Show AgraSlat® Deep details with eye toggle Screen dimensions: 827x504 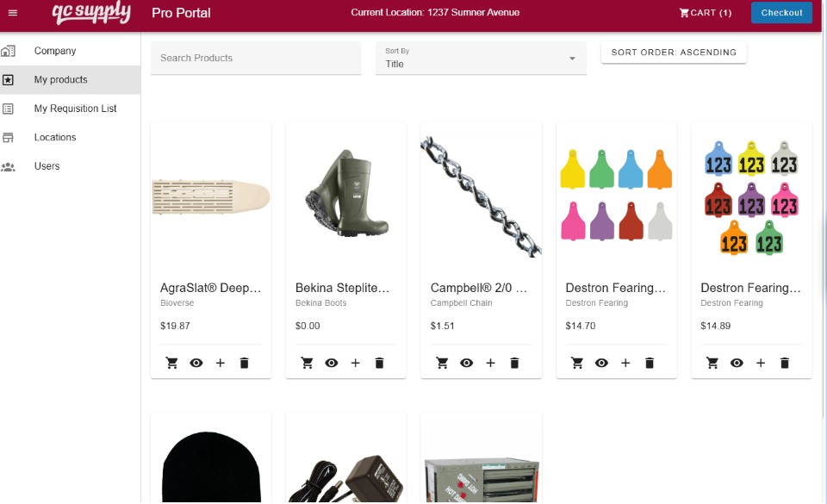point(196,363)
